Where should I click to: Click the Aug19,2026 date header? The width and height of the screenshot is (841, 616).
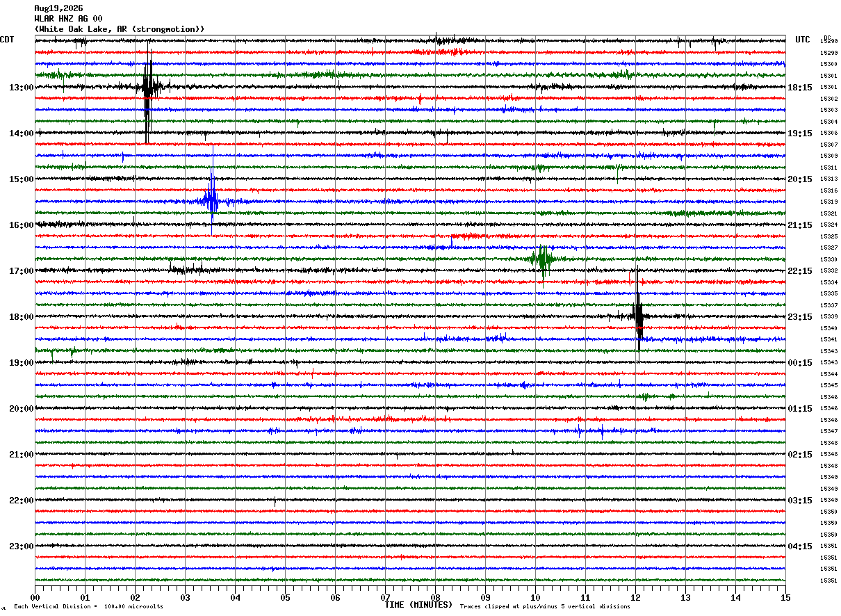click(58, 8)
